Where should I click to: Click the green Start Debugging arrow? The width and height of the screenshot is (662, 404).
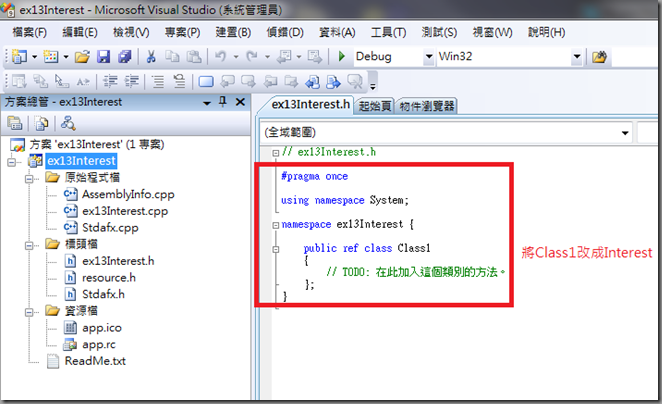click(x=342, y=56)
